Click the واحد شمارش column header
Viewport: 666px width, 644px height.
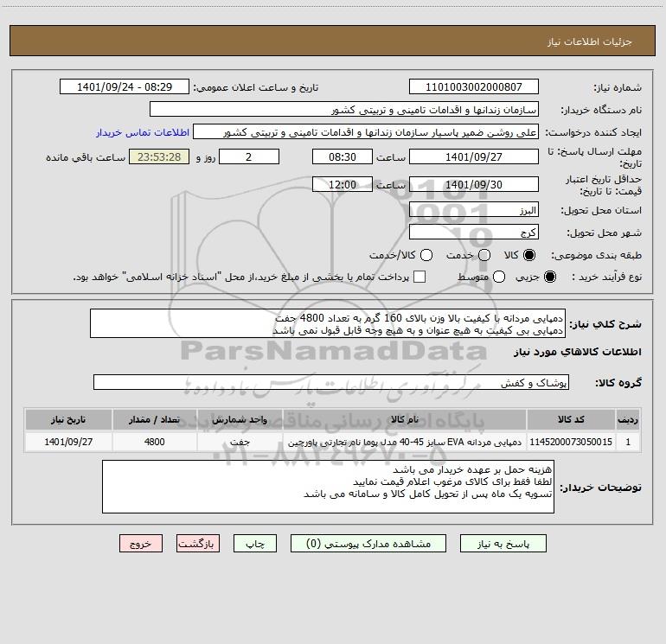point(240,419)
